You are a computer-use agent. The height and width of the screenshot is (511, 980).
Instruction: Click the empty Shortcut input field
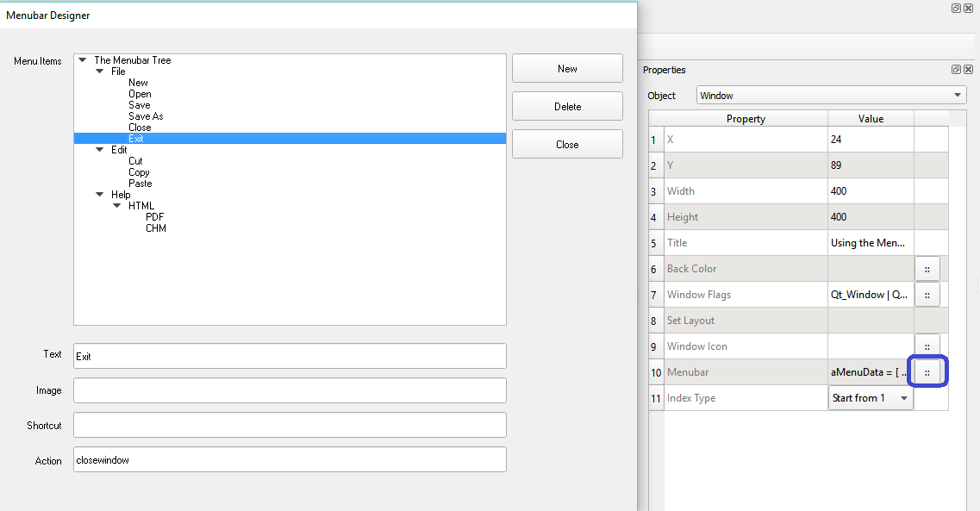click(290, 424)
